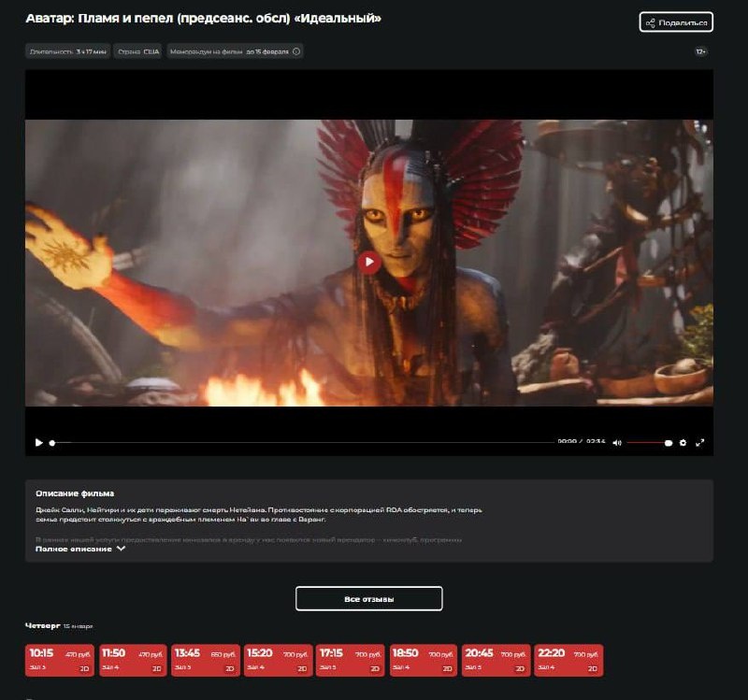Pick the 17:15 showtime
Image resolution: width=748 pixels, height=700 pixels.
pyautogui.click(x=350, y=660)
